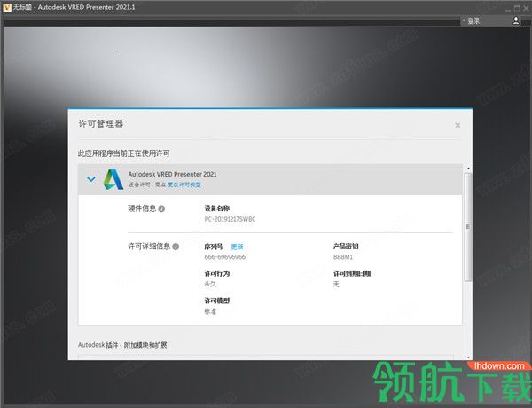
Task: Click the scrollbar down arrow
Action: pos(468,357)
